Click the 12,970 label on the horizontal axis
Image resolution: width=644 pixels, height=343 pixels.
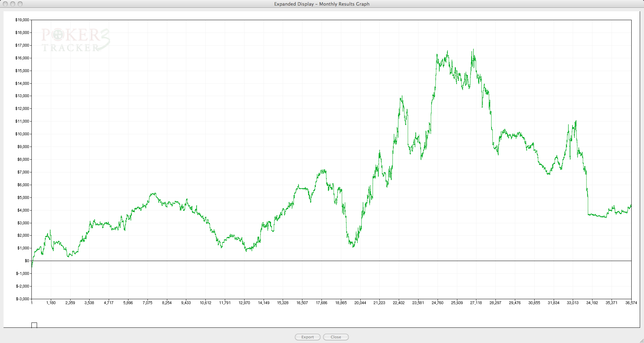[244, 303]
